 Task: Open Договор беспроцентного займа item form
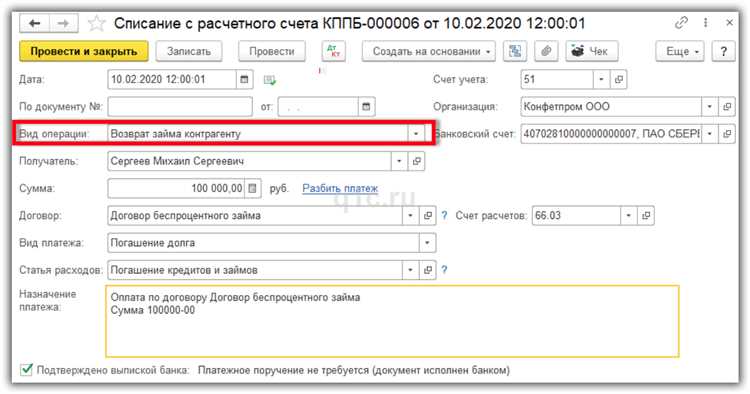click(428, 216)
